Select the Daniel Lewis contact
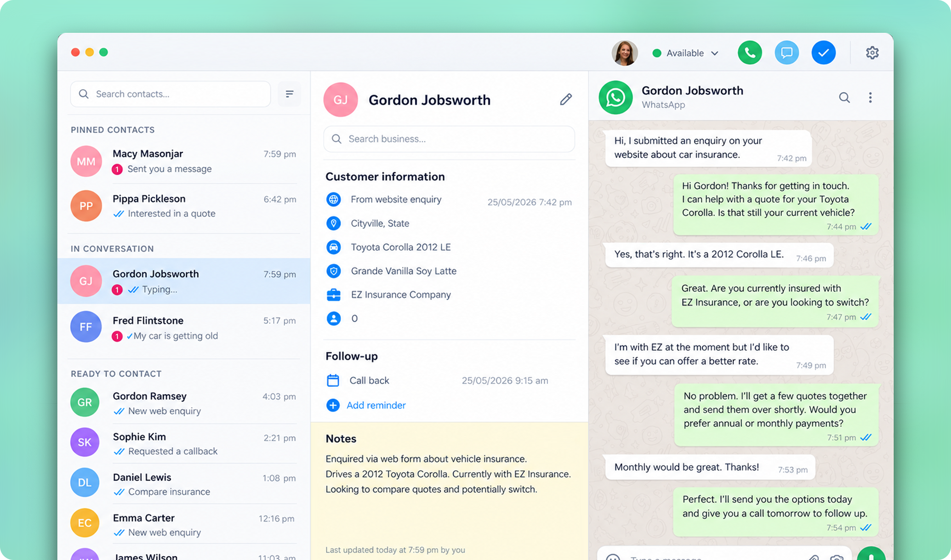The width and height of the screenshot is (951, 560). click(184, 484)
